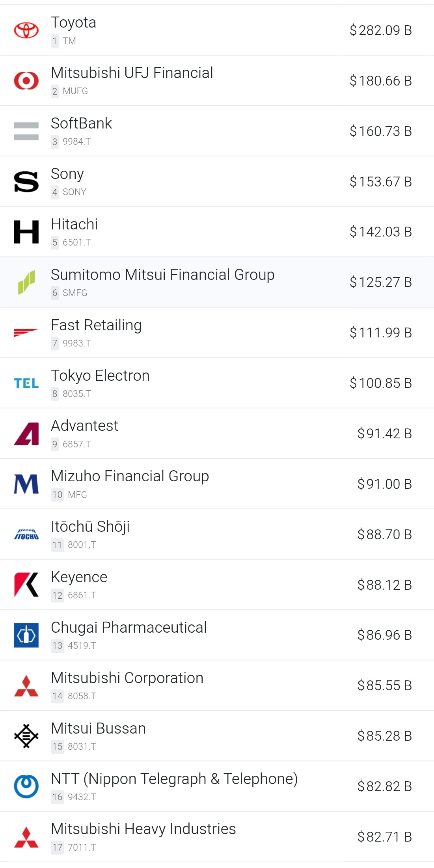Open the Fast Retailing company link
Viewport: 434px width, 868px height.
(96, 325)
